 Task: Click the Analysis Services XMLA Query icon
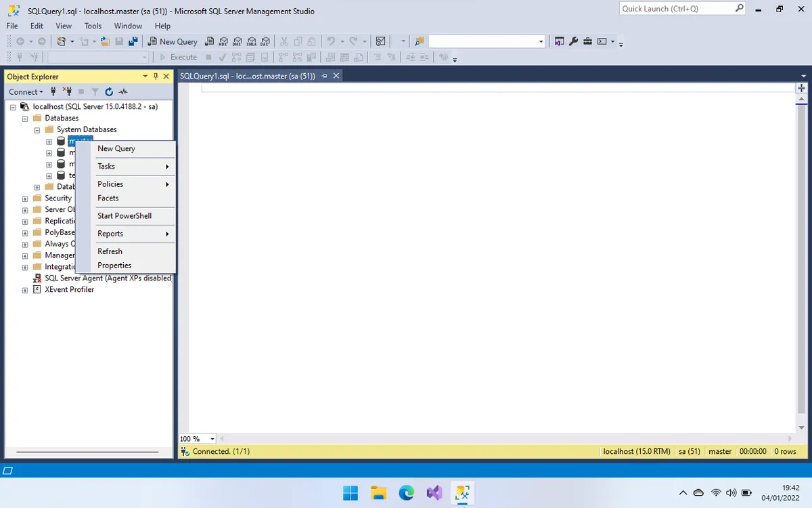(x=252, y=41)
